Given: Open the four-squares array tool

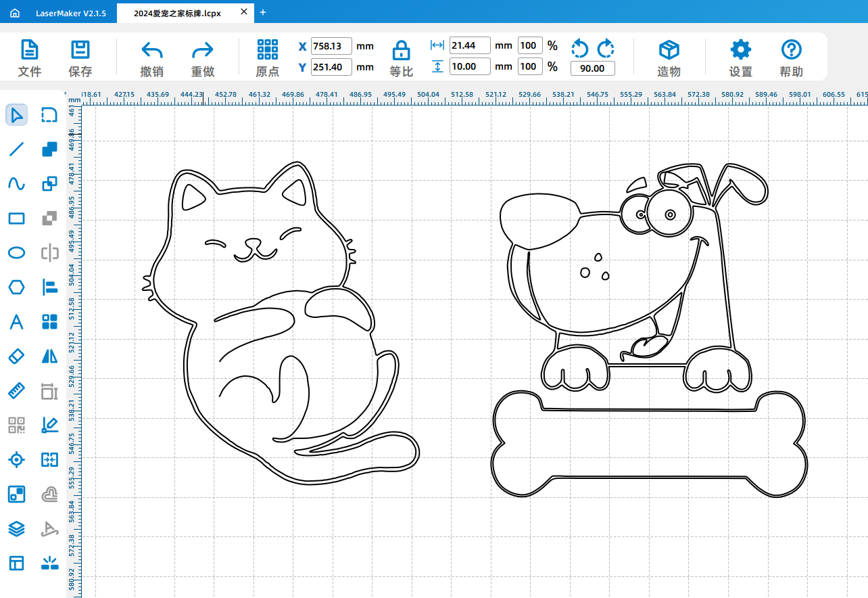Looking at the screenshot, I should point(49,322).
